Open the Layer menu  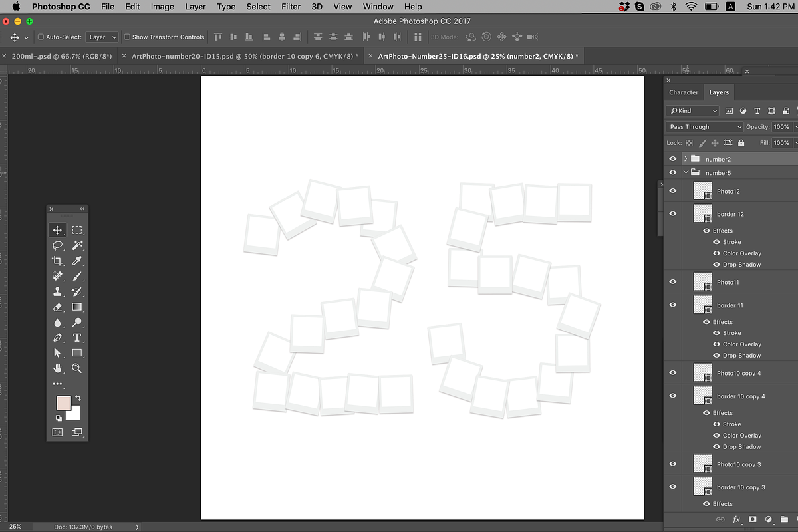(196, 7)
